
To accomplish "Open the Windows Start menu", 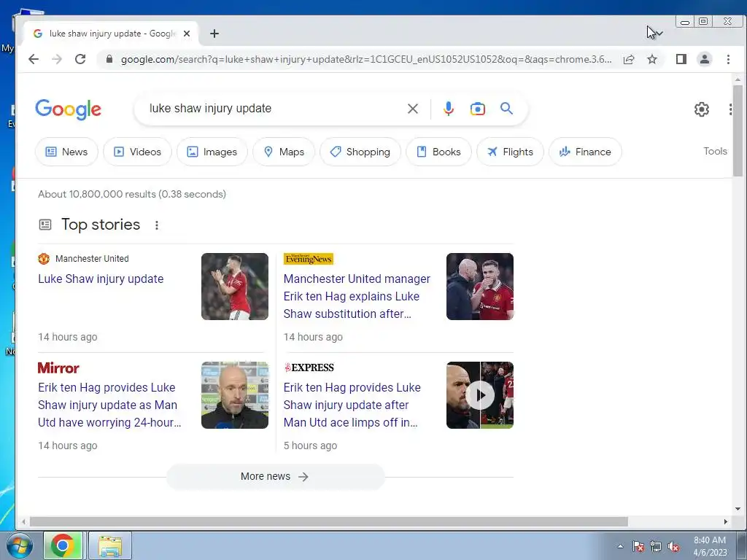I will tap(20, 545).
